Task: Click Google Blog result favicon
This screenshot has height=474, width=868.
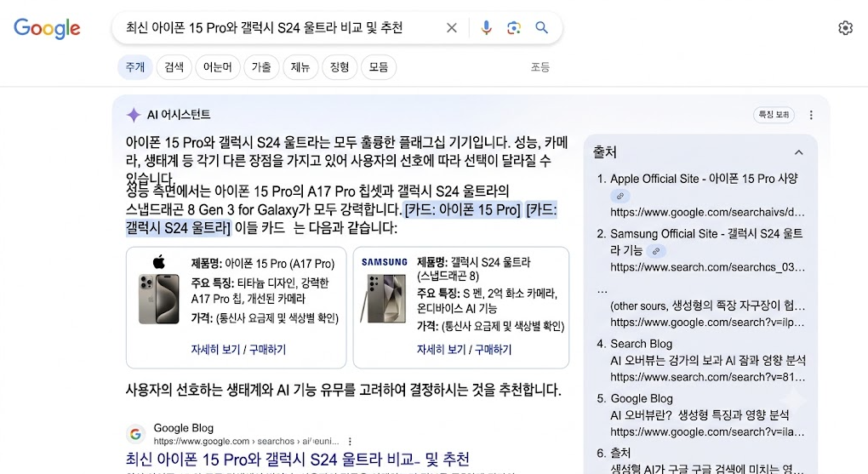Action: pos(135,434)
